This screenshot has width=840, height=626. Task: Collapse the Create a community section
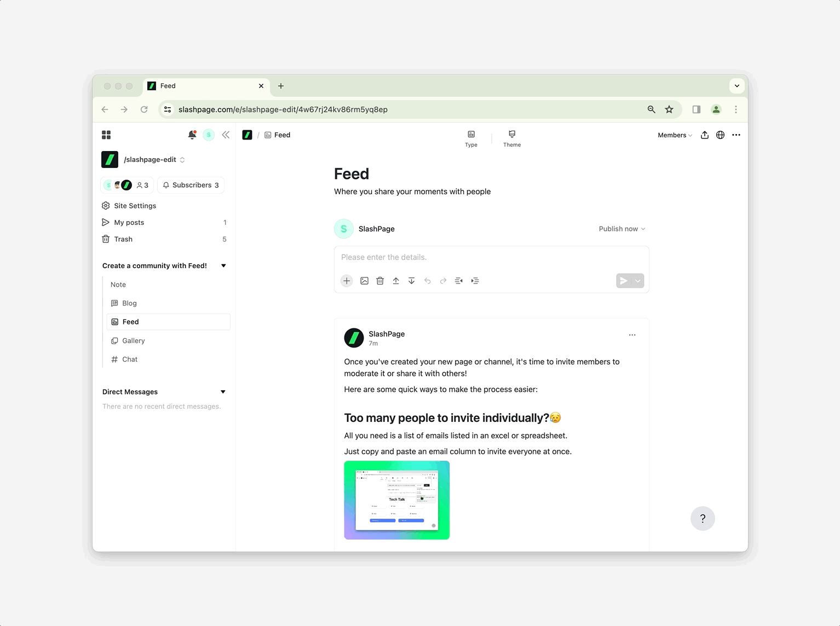pyautogui.click(x=223, y=266)
